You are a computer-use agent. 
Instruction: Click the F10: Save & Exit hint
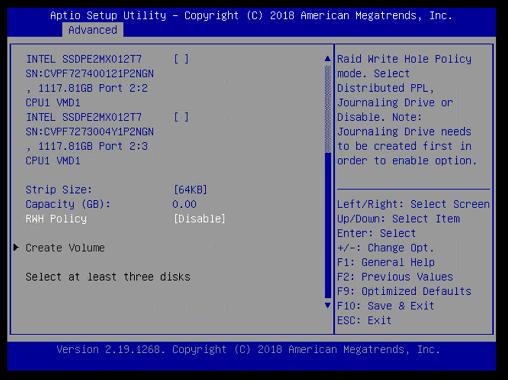click(386, 306)
